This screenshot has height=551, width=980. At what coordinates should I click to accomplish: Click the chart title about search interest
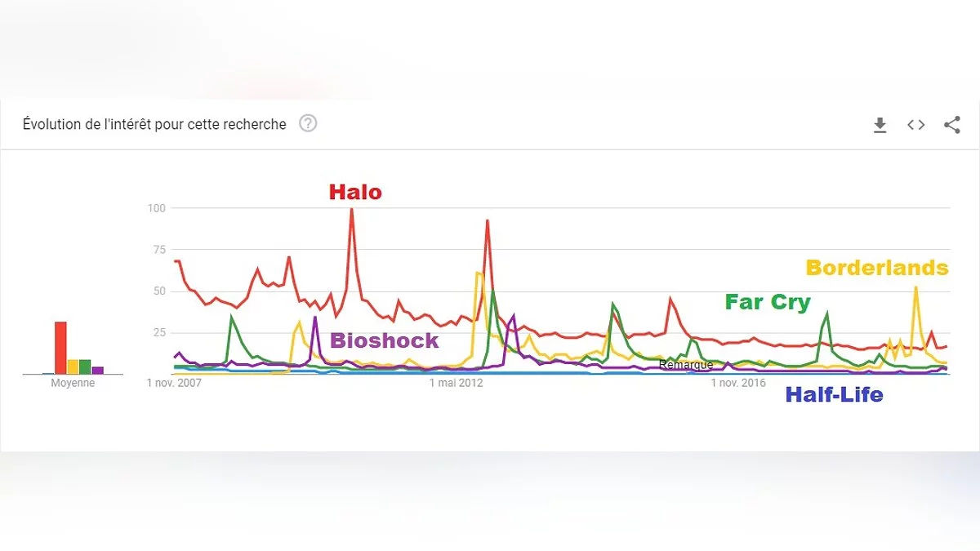pyautogui.click(x=154, y=124)
